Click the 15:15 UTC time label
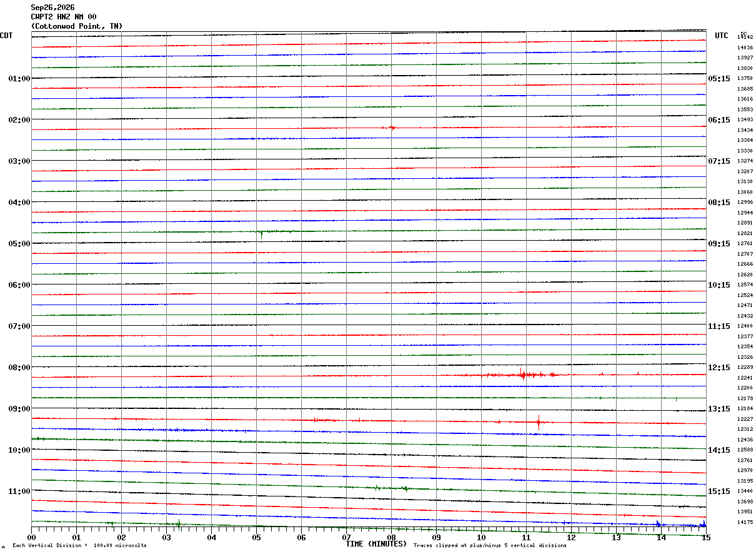 pos(719,491)
